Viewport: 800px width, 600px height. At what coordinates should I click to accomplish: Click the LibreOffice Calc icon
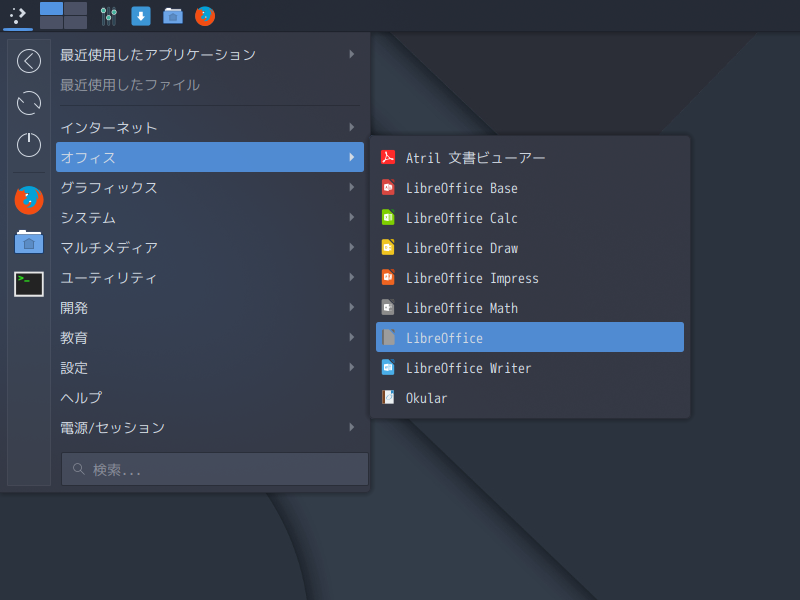click(388, 217)
